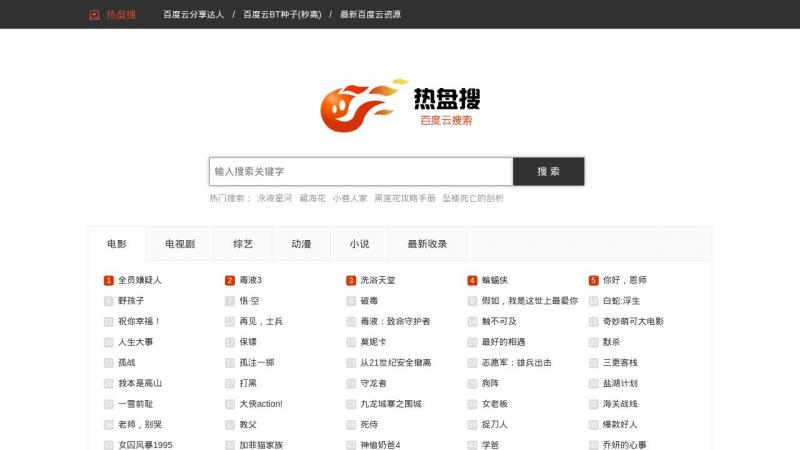Open movie 默杀

[611, 342]
